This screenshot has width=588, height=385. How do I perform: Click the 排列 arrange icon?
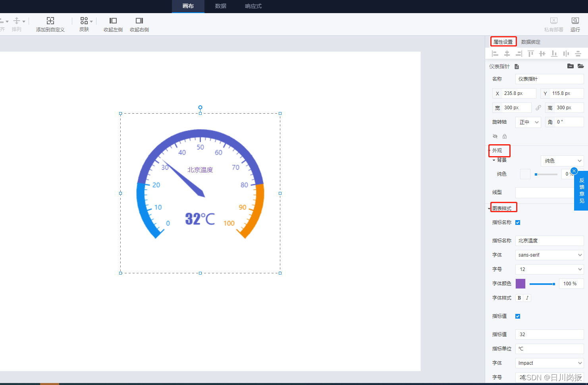tap(17, 21)
